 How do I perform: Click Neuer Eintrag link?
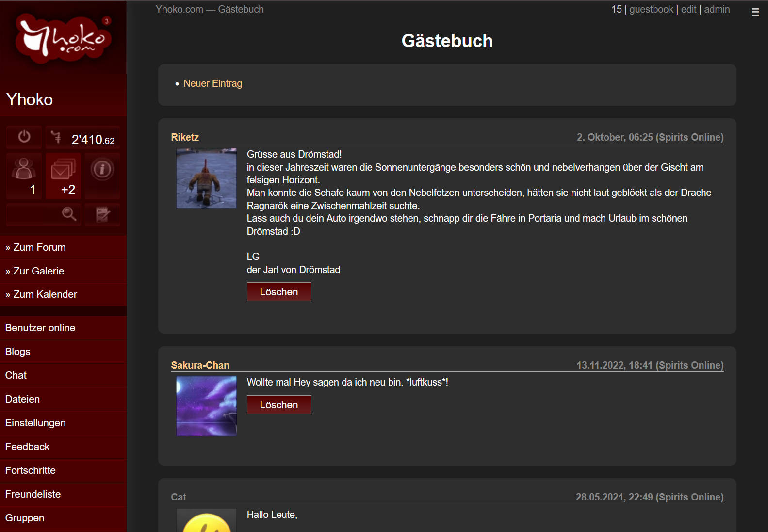click(x=212, y=83)
